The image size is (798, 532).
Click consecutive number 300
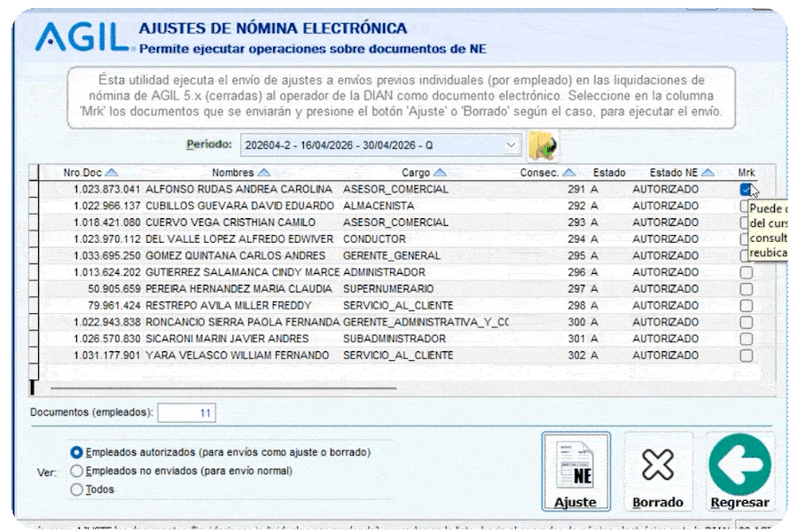(x=576, y=322)
